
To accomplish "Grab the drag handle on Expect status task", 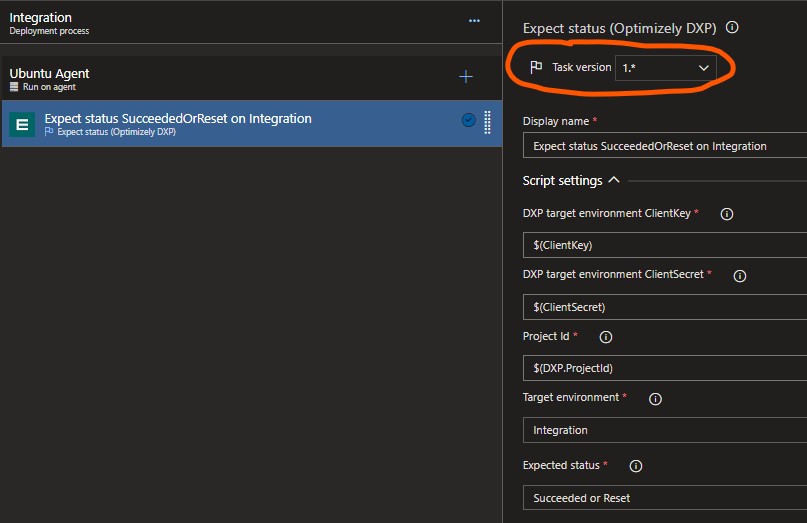I will point(487,123).
